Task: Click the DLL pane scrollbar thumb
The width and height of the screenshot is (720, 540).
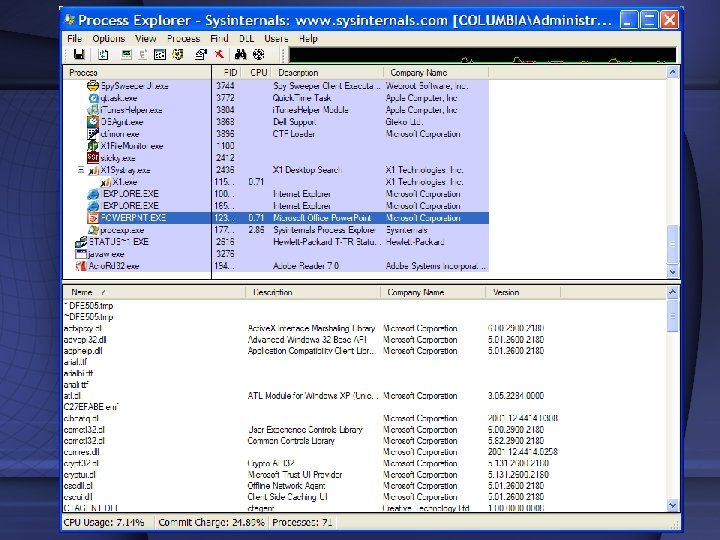Action: (x=672, y=315)
